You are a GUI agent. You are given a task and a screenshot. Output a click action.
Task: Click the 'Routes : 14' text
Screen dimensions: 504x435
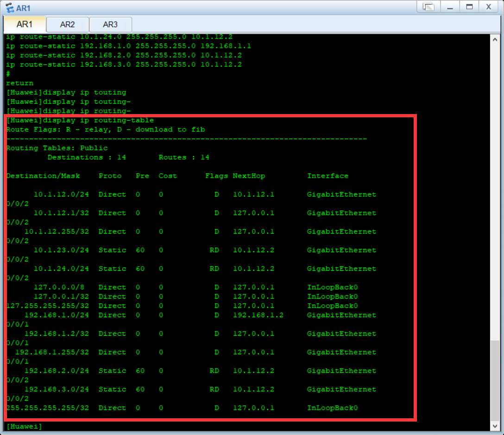[184, 157]
